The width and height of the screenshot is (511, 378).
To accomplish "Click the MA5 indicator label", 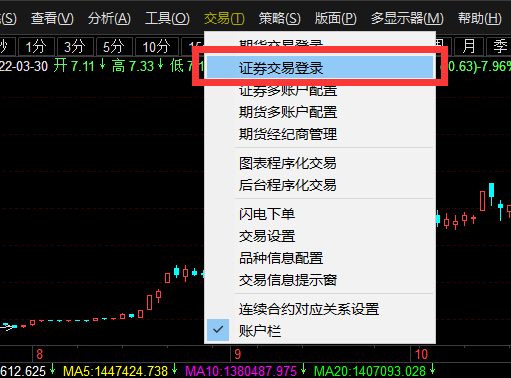I will (x=116, y=371).
